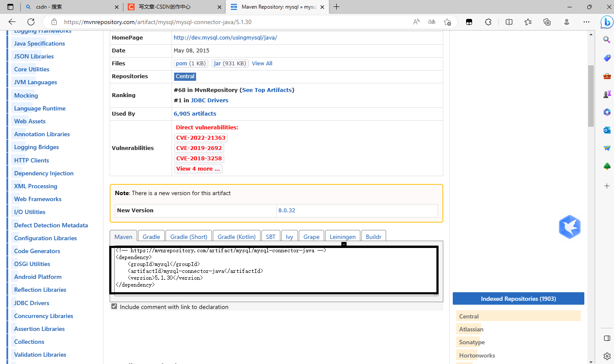Open CVE-2019-2692 vulnerability link
This screenshot has width=614, height=364.
tap(199, 148)
